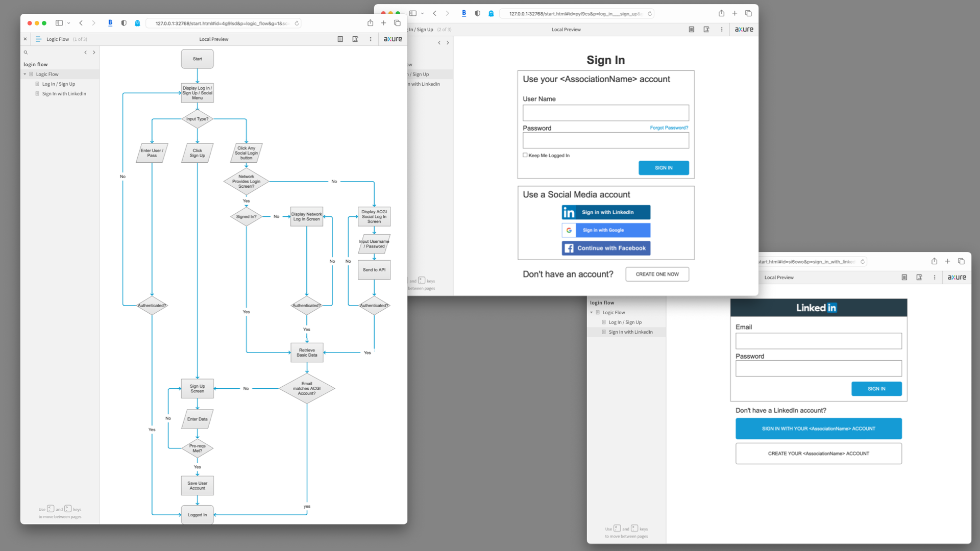Toggle the Axure pages hamburger menu in Logic Flow window
This screenshot has width=980, height=551.
[x=38, y=39]
